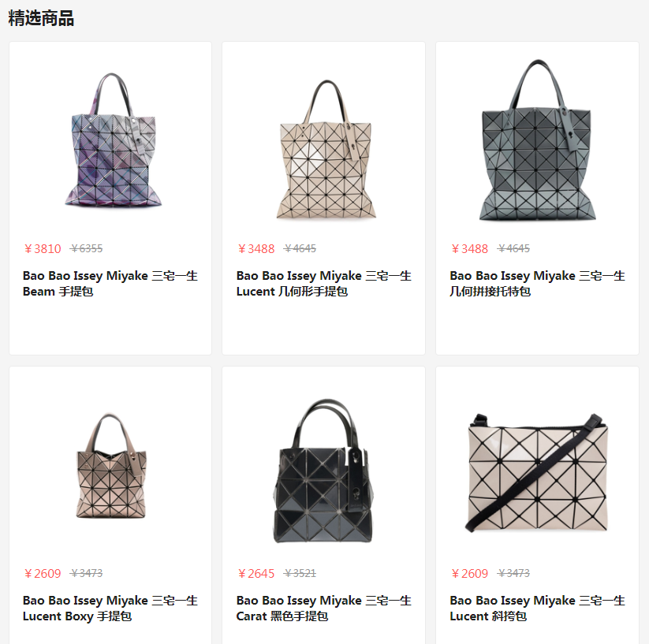
Task: Select the ¥2645 price of Carat bag
Action: coord(256,573)
